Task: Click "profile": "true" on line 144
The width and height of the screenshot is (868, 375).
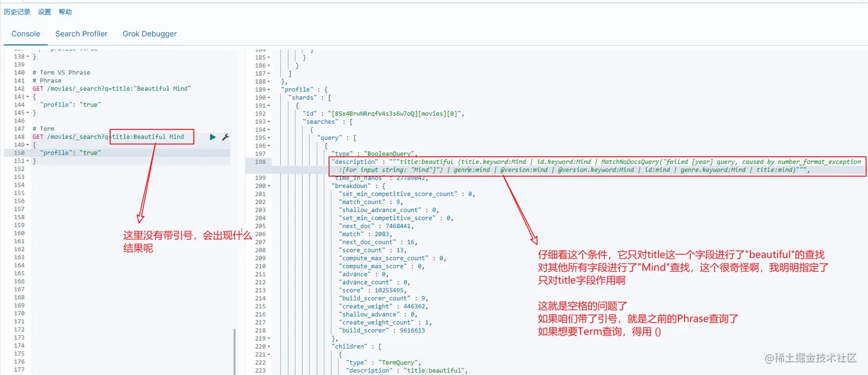Action: [x=70, y=105]
